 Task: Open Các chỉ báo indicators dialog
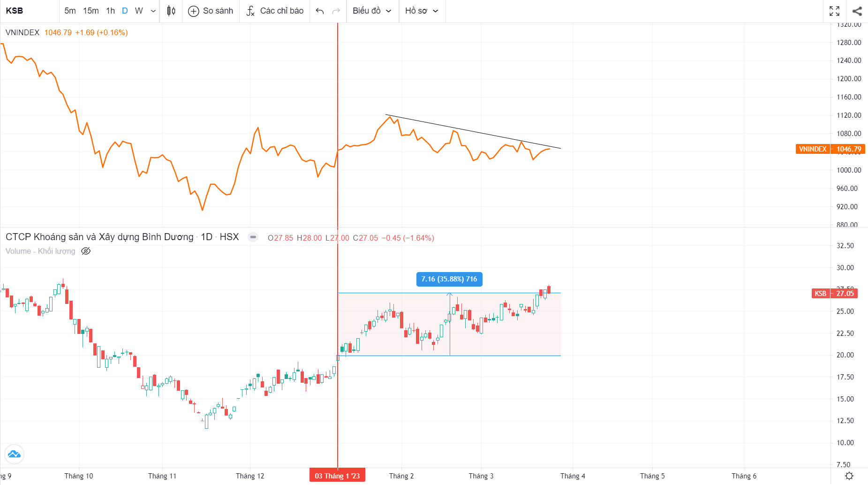point(275,11)
